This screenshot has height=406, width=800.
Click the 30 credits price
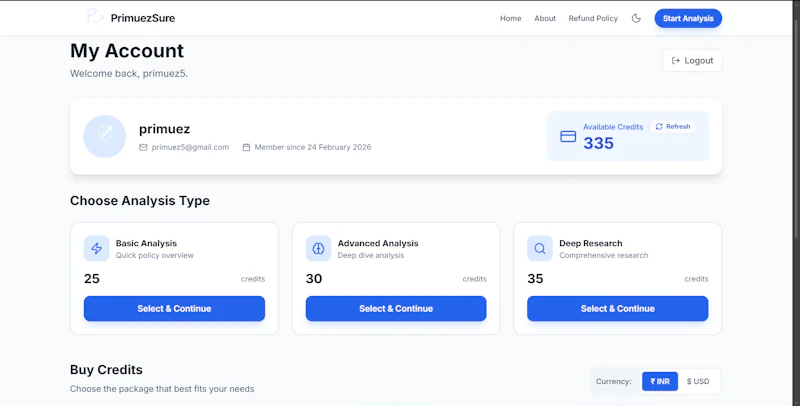pyautogui.click(x=314, y=278)
